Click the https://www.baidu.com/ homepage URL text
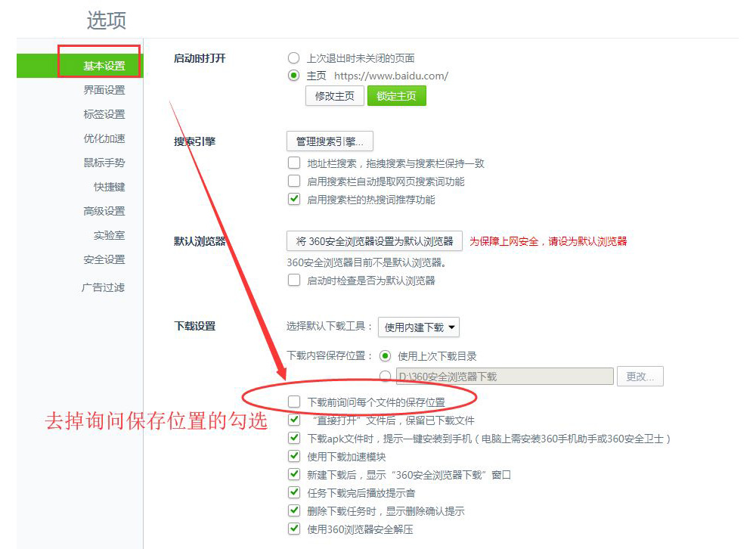 [391, 76]
